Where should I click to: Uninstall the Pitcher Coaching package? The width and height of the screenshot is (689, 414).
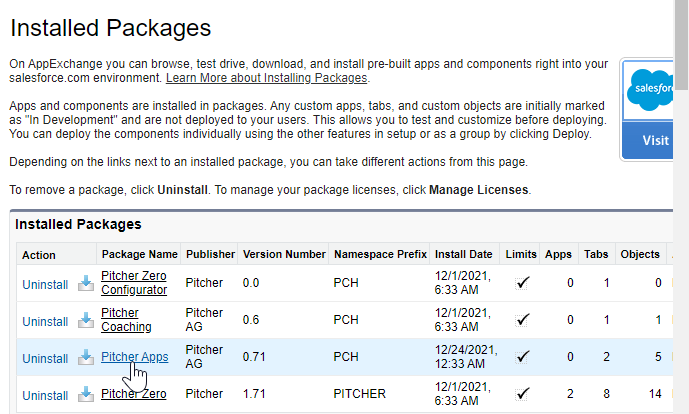[45, 321]
